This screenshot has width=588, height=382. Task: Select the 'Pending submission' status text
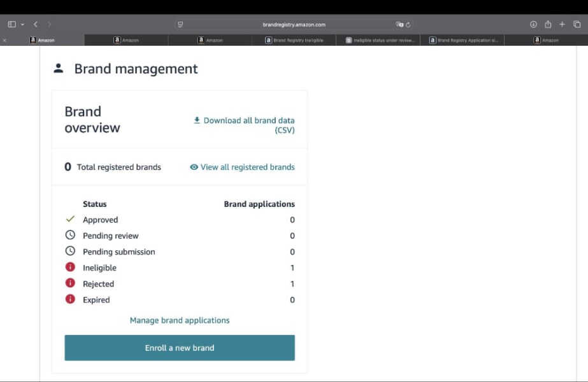[x=119, y=252]
